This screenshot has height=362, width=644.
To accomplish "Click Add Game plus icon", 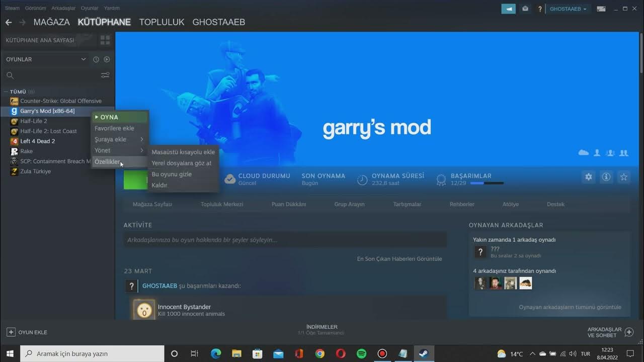I will click(x=11, y=332).
